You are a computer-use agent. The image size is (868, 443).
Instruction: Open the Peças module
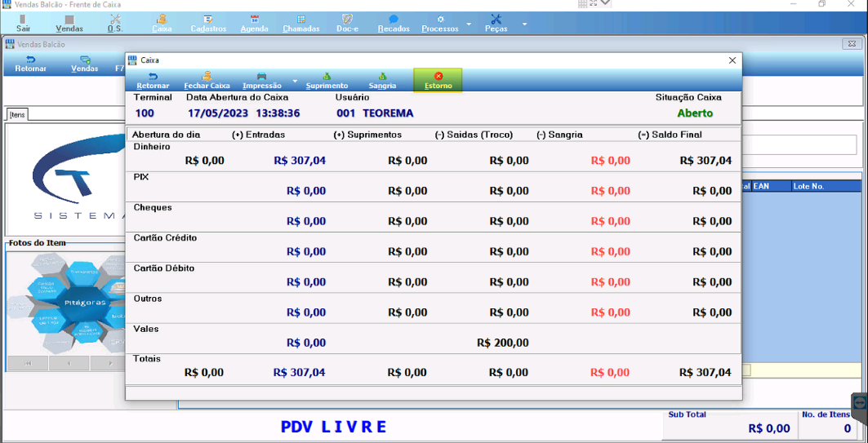coord(496,23)
